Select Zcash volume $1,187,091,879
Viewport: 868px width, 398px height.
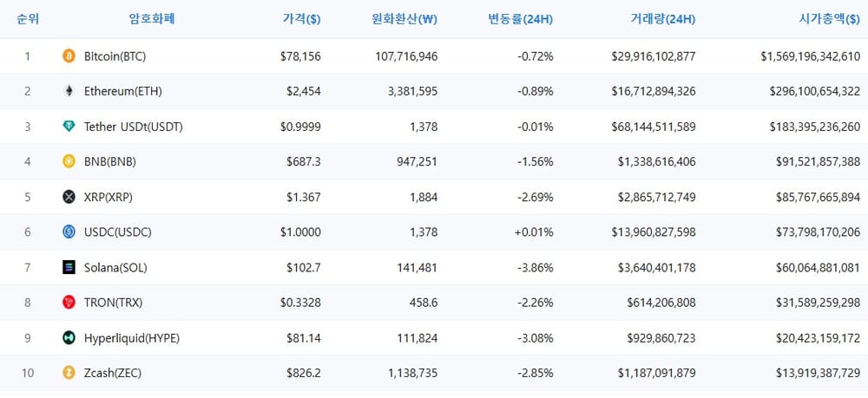click(x=657, y=374)
